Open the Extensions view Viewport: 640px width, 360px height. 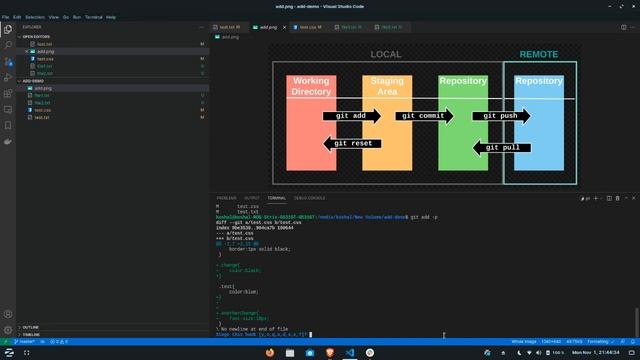[x=8, y=93]
